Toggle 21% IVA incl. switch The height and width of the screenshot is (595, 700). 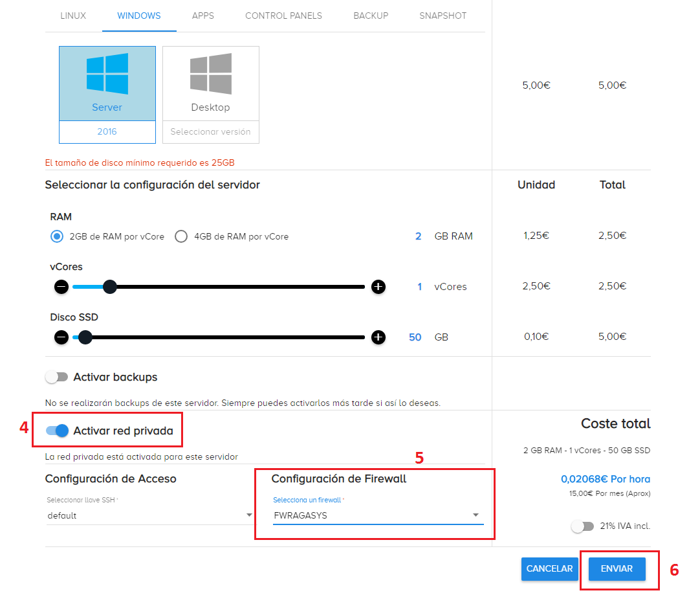pyautogui.click(x=582, y=526)
